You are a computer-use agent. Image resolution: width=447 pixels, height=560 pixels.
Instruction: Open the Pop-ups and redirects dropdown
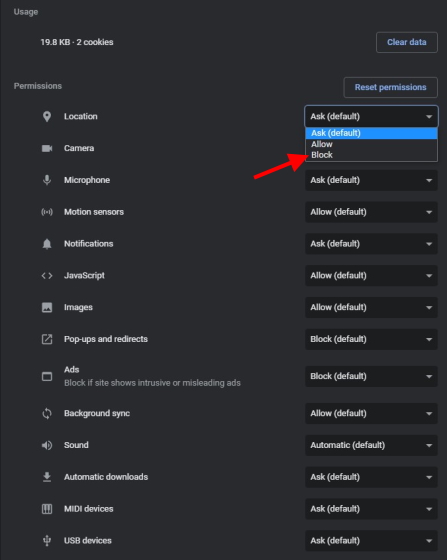click(x=371, y=339)
